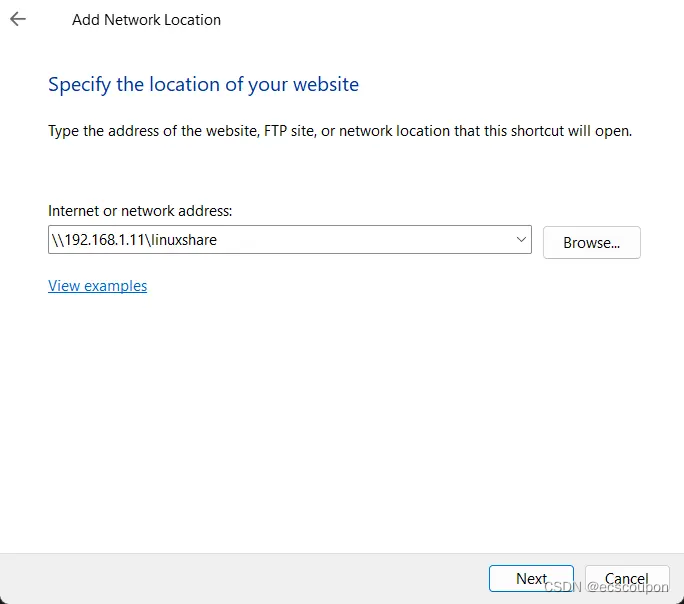Click the "Specify the location of your website" heading

(203, 84)
